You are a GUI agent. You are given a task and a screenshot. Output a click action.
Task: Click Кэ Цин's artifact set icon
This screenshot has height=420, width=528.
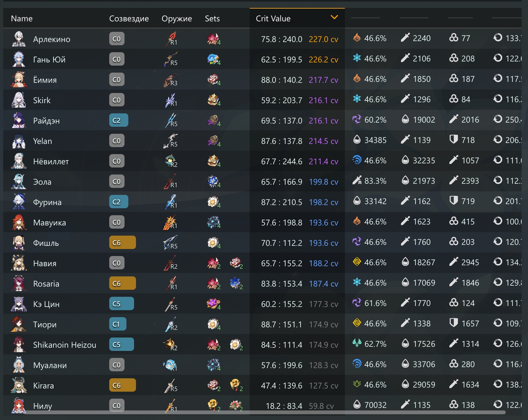click(x=213, y=304)
